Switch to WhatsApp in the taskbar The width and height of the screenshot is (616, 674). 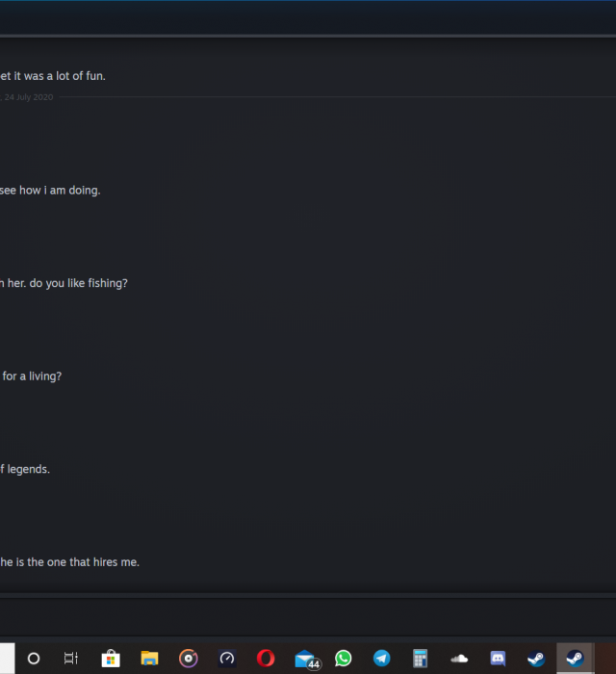[344, 659]
